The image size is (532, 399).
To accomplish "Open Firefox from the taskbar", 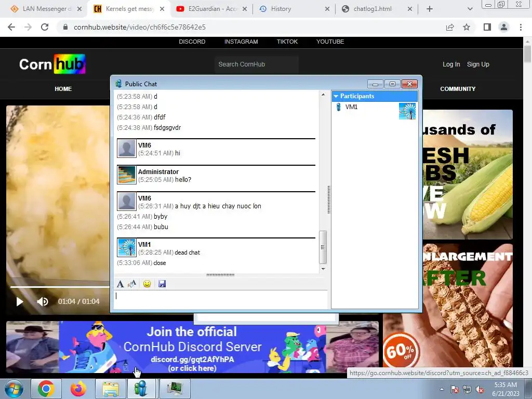I will [x=78, y=389].
